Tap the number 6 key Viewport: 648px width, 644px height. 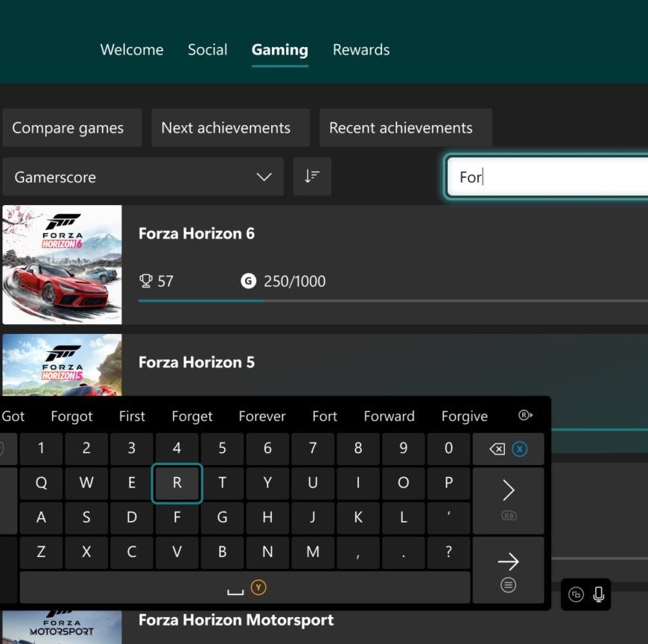coord(267,449)
